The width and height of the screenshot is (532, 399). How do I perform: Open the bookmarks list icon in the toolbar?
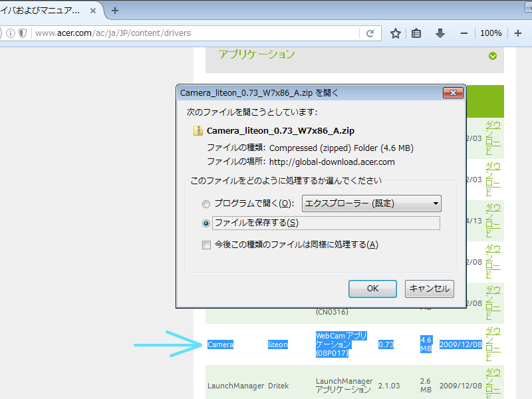416,33
